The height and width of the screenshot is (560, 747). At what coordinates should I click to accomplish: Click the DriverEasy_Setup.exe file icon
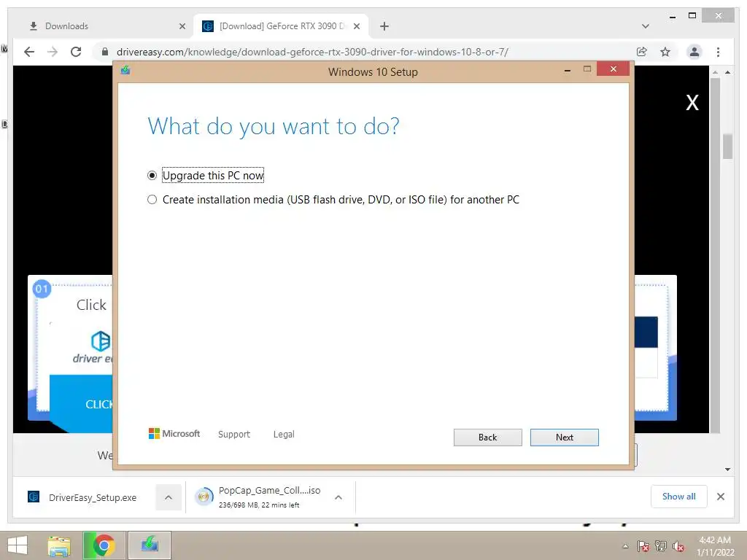(34, 497)
